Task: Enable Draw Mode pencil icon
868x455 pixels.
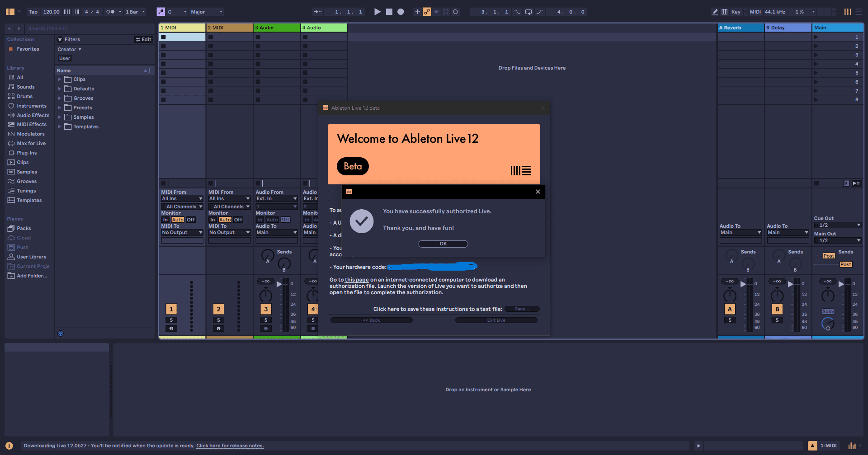Action: 715,12
